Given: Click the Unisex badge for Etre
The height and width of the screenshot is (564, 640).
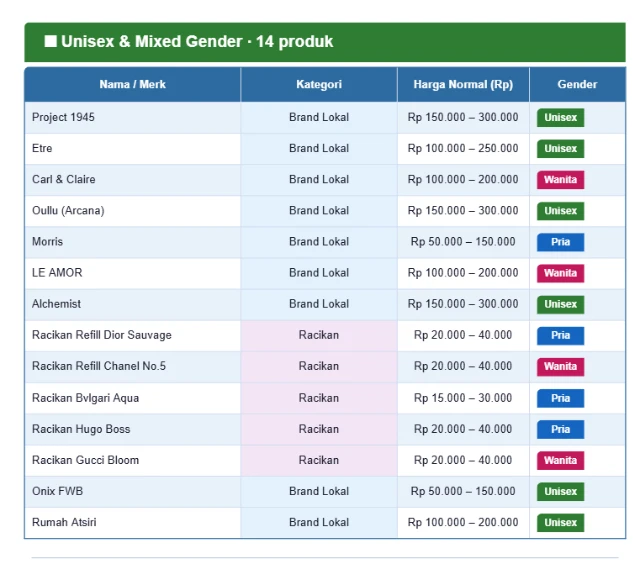Looking at the screenshot, I should tap(560, 149).
